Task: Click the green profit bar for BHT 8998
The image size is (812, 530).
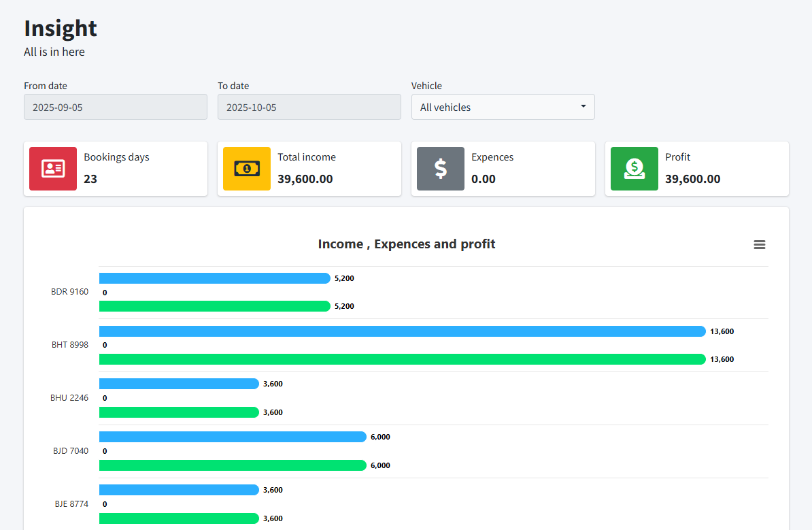Action: coord(401,359)
